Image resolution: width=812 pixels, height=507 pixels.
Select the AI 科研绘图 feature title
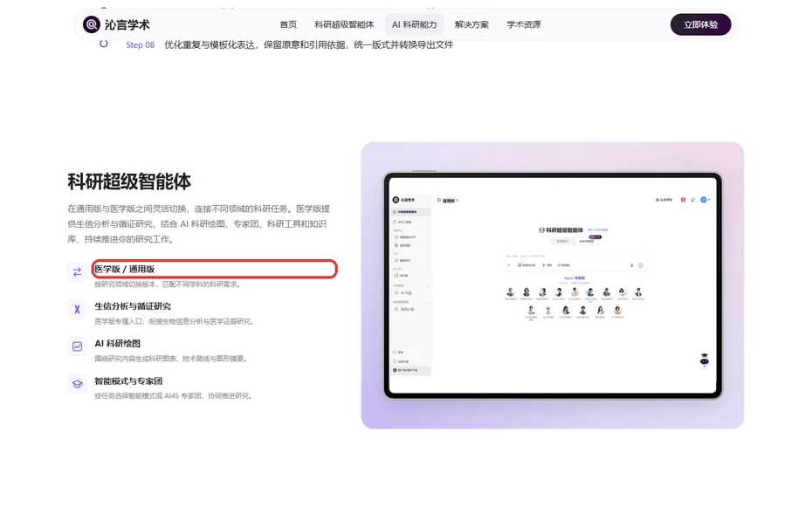point(117,344)
